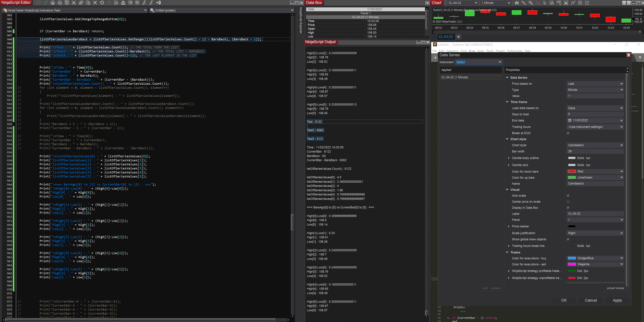Enable the Center price on scale checkbox
The height and width of the screenshot is (322, 644).
pyautogui.click(x=568, y=202)
